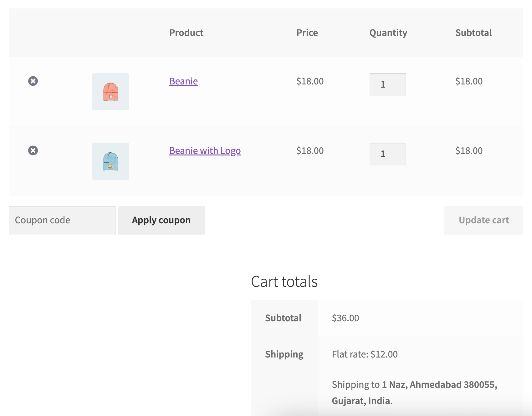The width and height of the screenshot is (532, 416).
Task: Open the Beanie with Logo product page
Action: pyautogui.click(x=205, y=150)
